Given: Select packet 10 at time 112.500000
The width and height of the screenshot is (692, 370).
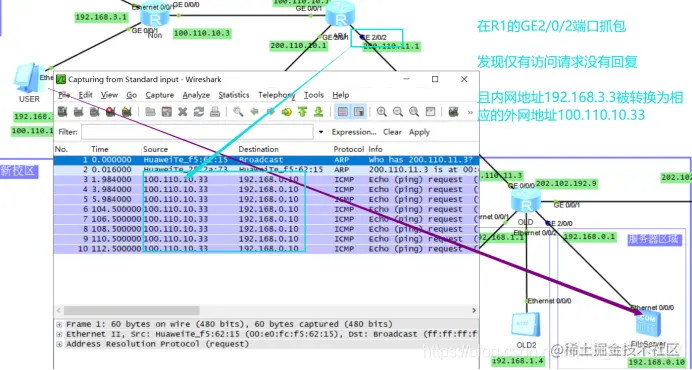Looking at the screenshot, I should 266,249.
